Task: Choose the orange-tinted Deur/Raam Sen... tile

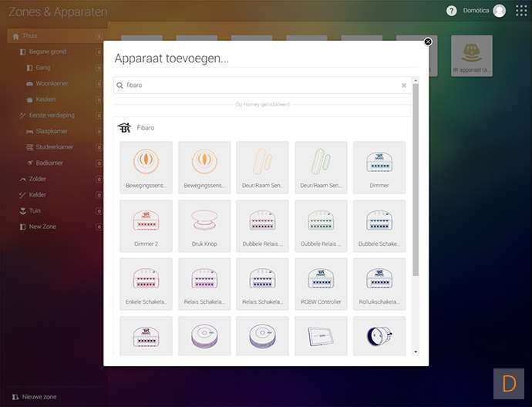Action: 263,167
